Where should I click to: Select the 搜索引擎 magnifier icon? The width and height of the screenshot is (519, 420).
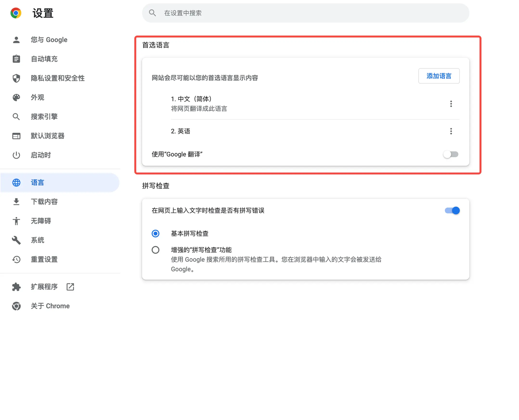16,116
